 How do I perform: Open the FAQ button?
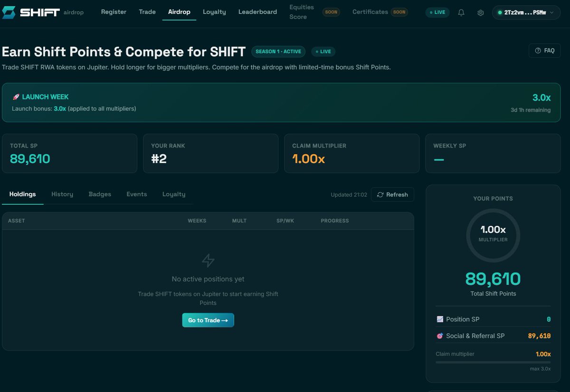[x=544, y=51]
